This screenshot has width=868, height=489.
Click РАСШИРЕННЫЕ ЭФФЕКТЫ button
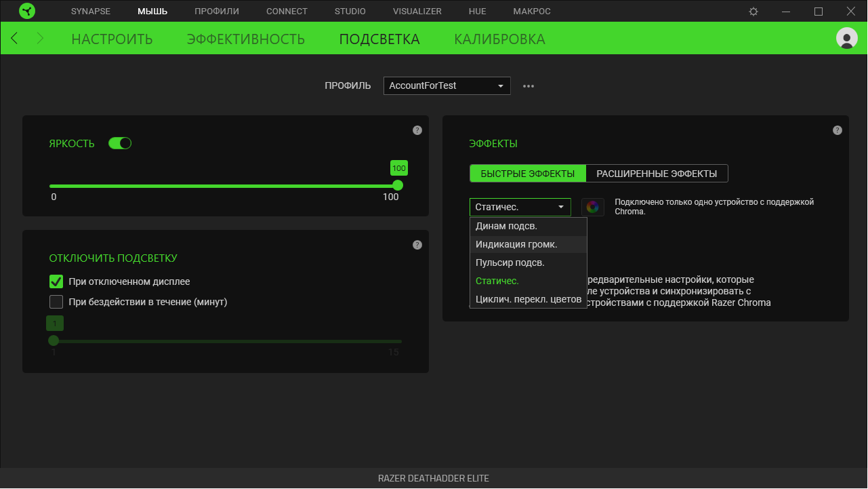click(657, 174)
